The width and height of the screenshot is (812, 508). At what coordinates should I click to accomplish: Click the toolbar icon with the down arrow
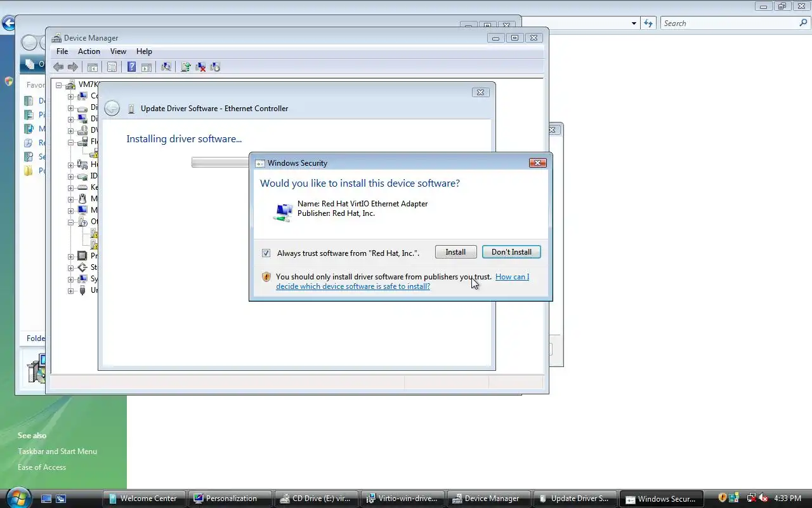click(x=215, y=67)
